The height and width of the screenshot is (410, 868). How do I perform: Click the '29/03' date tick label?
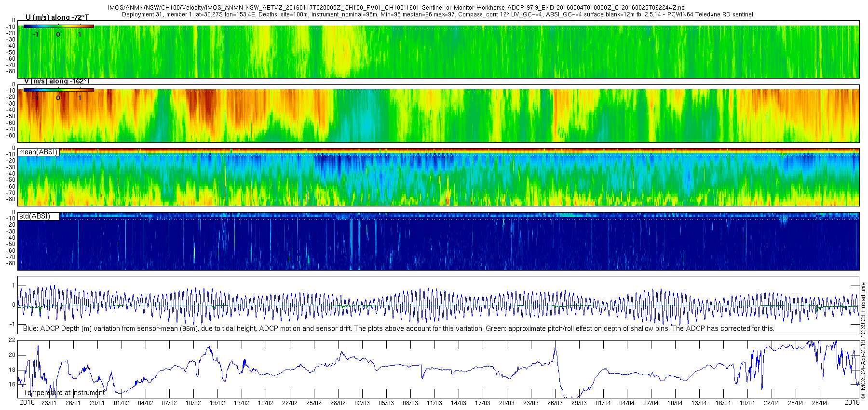(x=579, y=403)
